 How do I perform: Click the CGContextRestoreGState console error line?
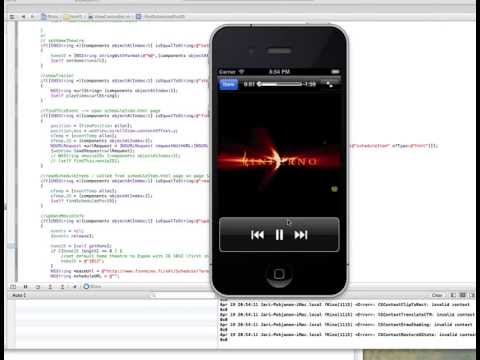pos(347,334)
